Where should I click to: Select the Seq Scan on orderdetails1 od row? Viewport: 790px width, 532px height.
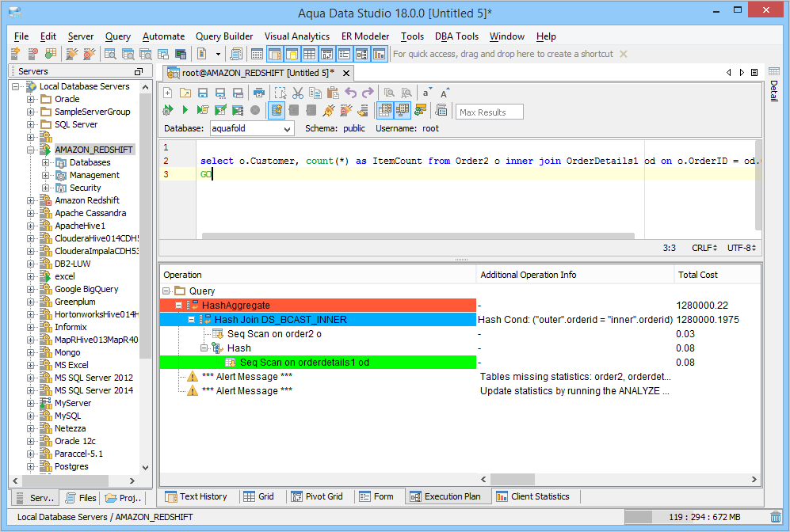[318, 363]
